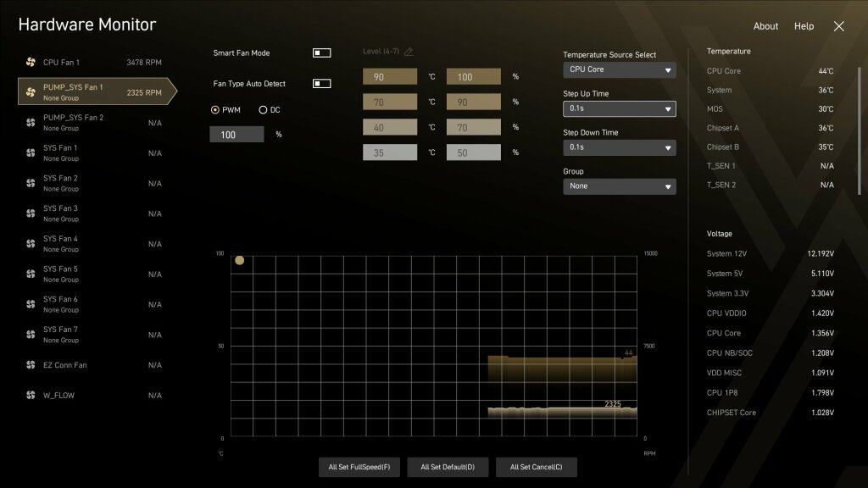This screenshot has width=868, height=488.
Task: Click the SYS Fan 7 fan icon
Action: tap(31, 334)
